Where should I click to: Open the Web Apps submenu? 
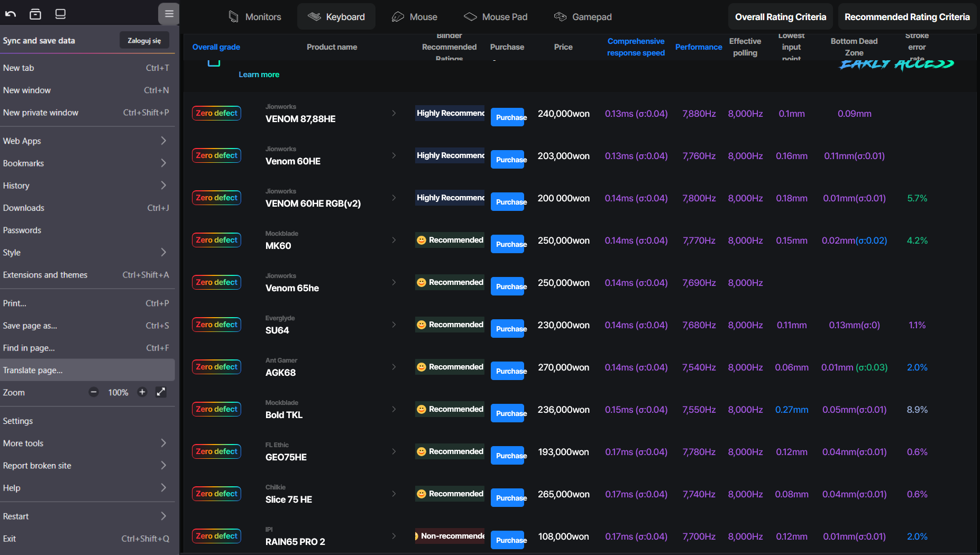point(87,141)
